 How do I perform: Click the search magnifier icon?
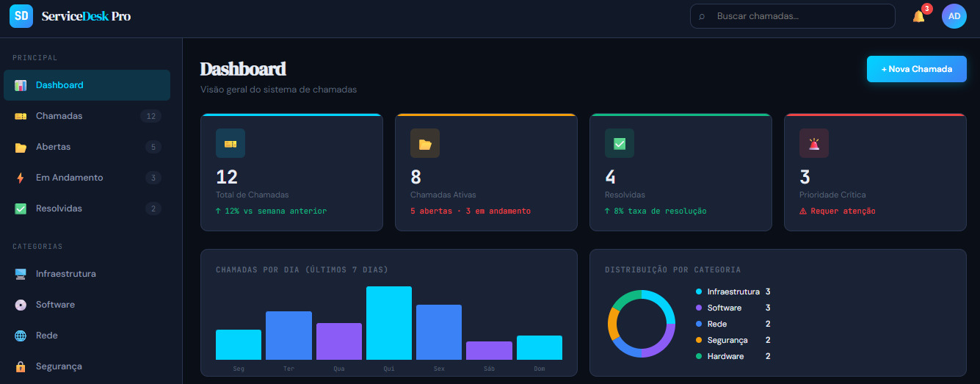tap(703, 16)
